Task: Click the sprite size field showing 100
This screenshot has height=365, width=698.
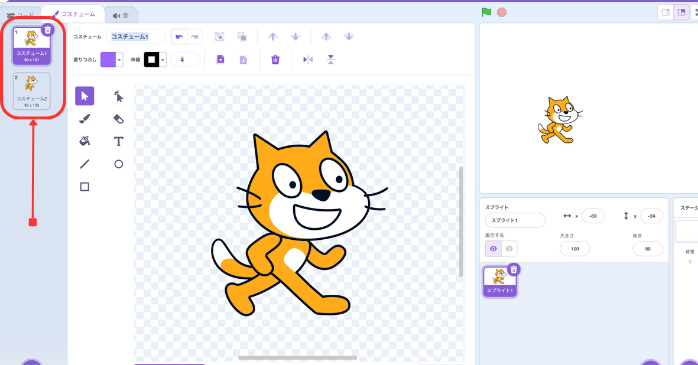Action: pyautogui.click(x=575, y=249)
